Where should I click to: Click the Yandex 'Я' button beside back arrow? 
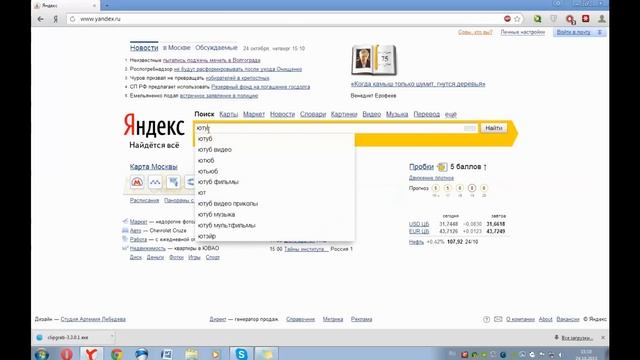[56, 19]
